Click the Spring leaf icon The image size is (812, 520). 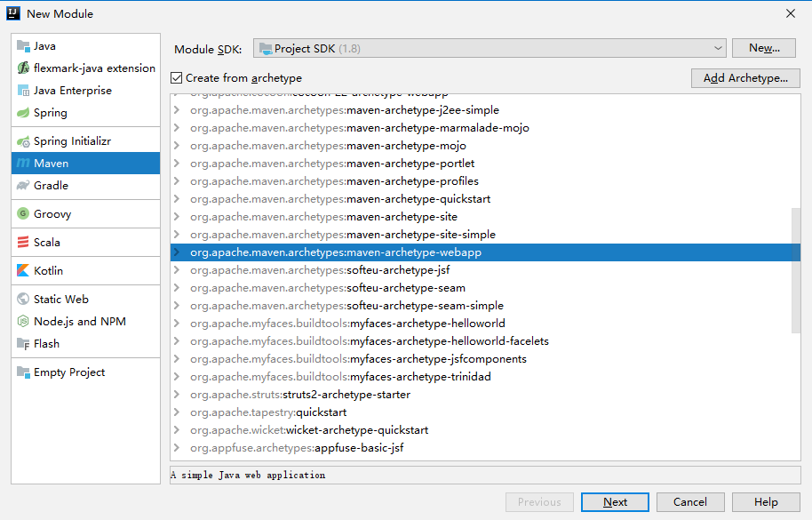(x=23, y=113)
